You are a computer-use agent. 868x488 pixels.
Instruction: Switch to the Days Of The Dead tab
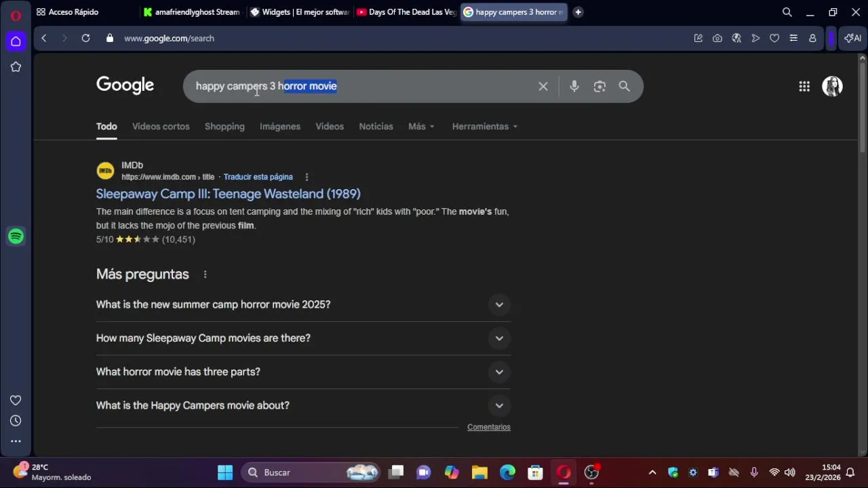407,12
